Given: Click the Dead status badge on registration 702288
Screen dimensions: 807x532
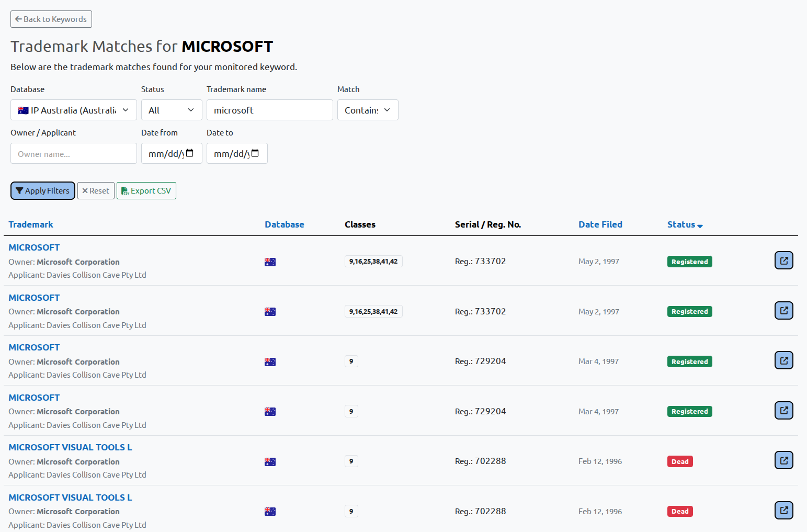Looking at the screenshot, I should point(679,461).
